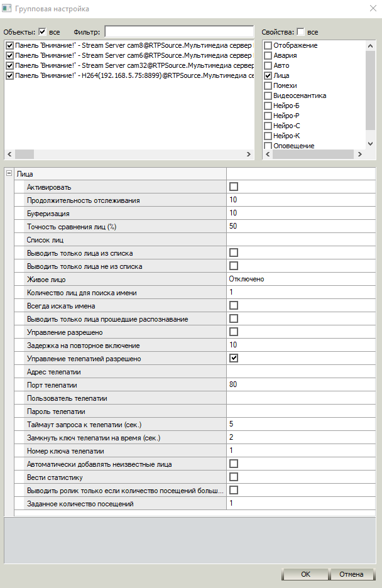Open the Список лиц value field

301,239
